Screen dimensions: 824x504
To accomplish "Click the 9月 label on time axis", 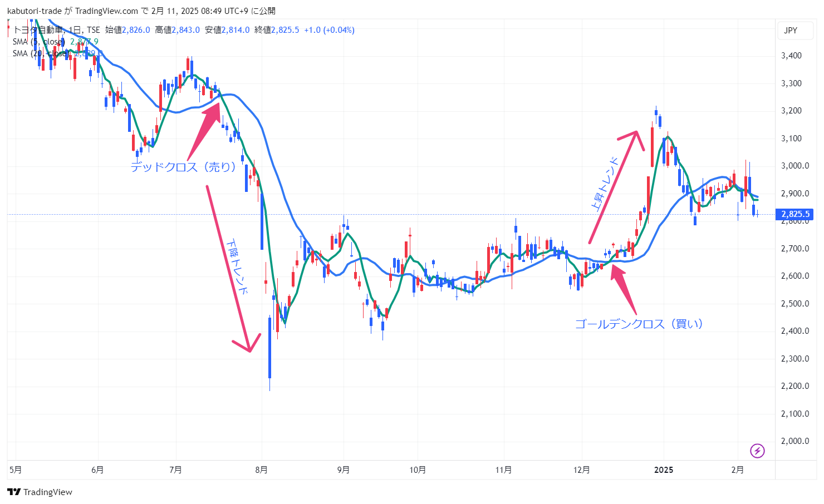I will point(344,470).
